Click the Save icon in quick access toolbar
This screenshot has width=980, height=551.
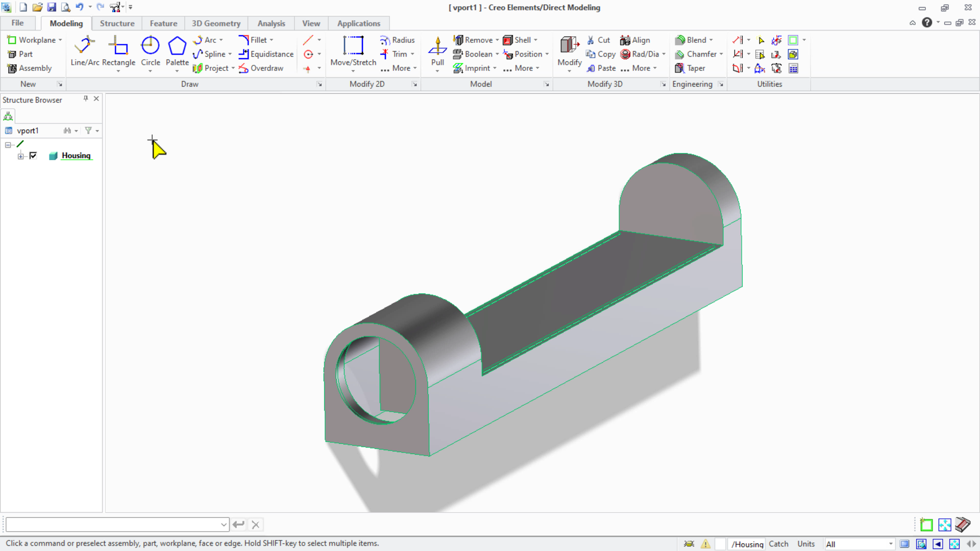tap(52, 7)
